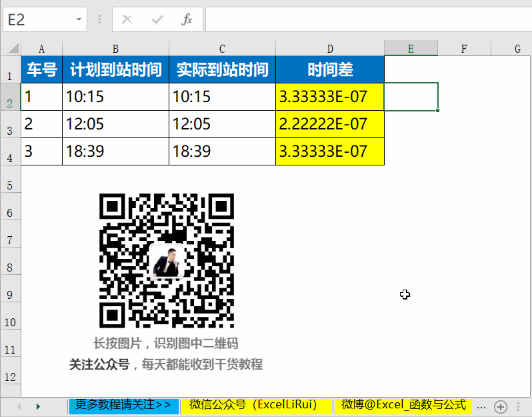Screen dimensions: 532x417
Task: Select cell D4 with 3.33333E-07
Action: coord(330,152)
